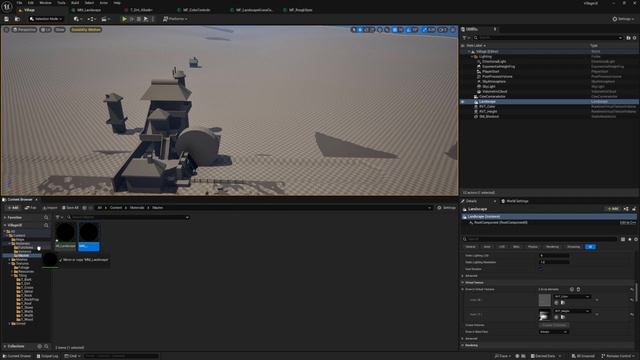Switch to the MM_Landscape tab
Image resolution: width=640 pixels, height=360 pixels.
click(x=89, y=10)
